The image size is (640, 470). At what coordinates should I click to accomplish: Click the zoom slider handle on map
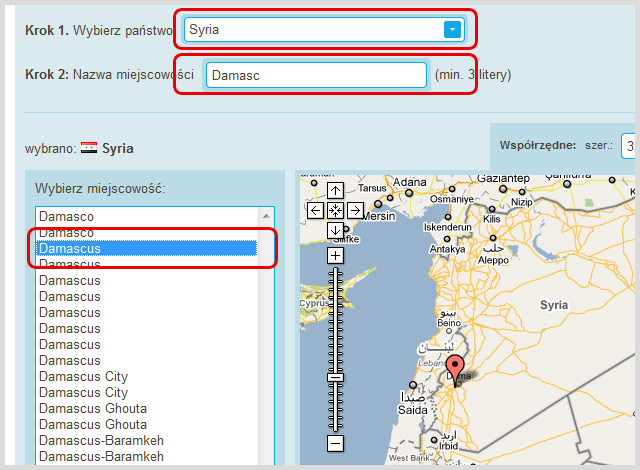[335, 377]
